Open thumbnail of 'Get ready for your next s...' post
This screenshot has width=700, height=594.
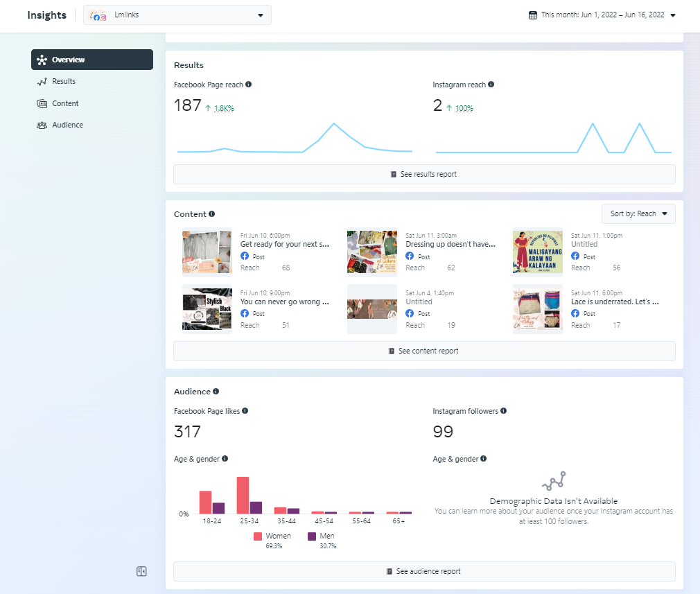pyautogui.click(x=207, y=252)
